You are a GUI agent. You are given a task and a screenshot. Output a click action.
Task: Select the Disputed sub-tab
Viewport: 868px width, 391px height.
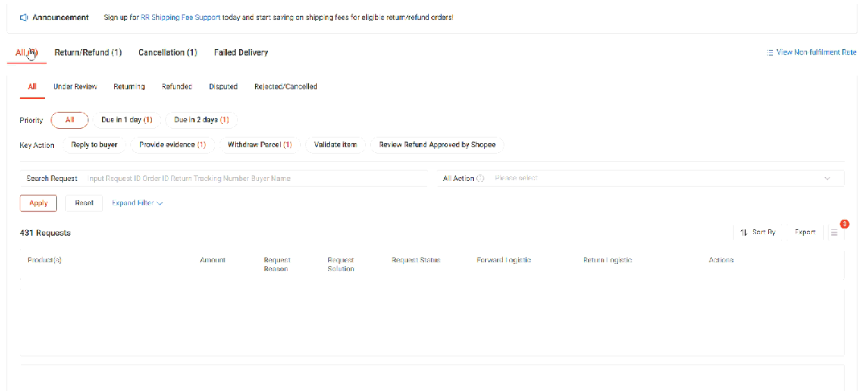[223, 86]
